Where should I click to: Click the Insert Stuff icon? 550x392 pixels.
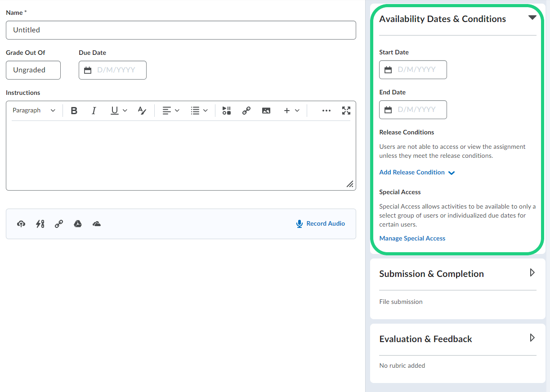click(x=227, y=111)
